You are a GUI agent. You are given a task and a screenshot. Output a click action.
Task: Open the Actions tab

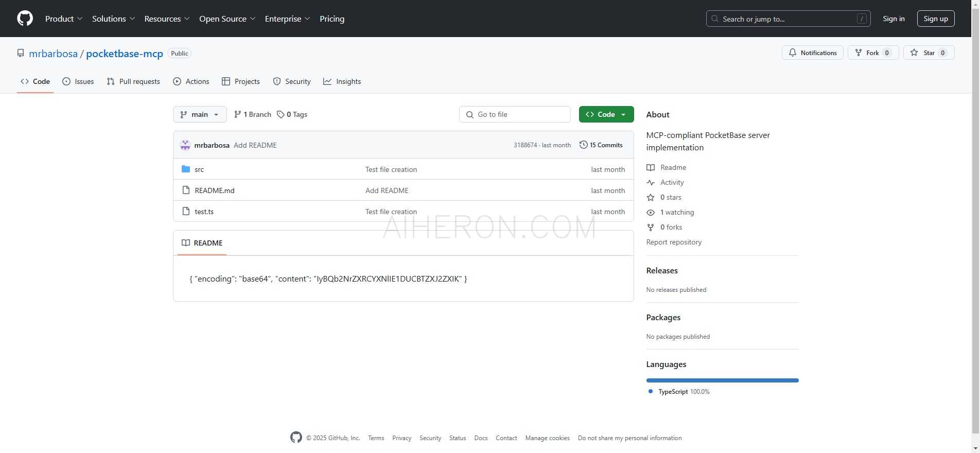point(191,81)
